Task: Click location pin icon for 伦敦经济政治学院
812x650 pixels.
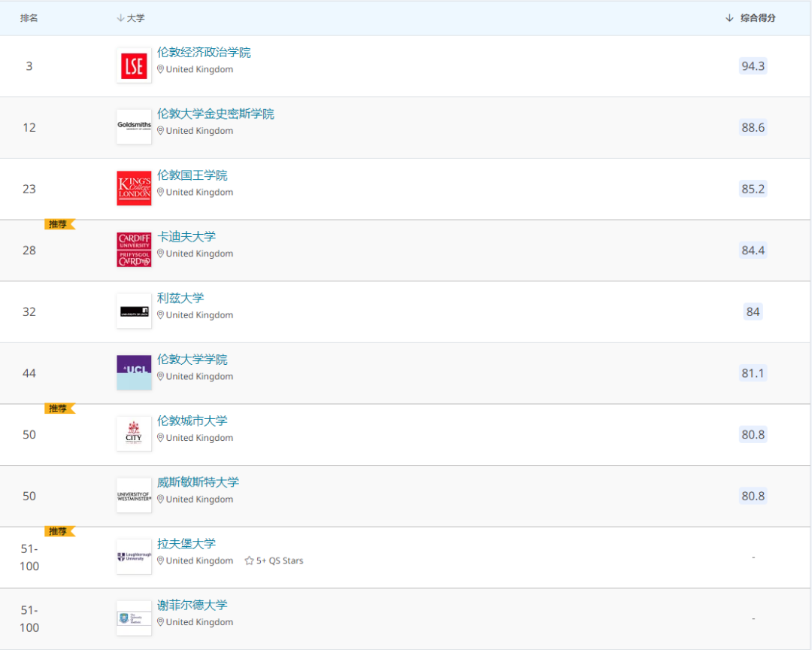Action: (x=161, y=69)
